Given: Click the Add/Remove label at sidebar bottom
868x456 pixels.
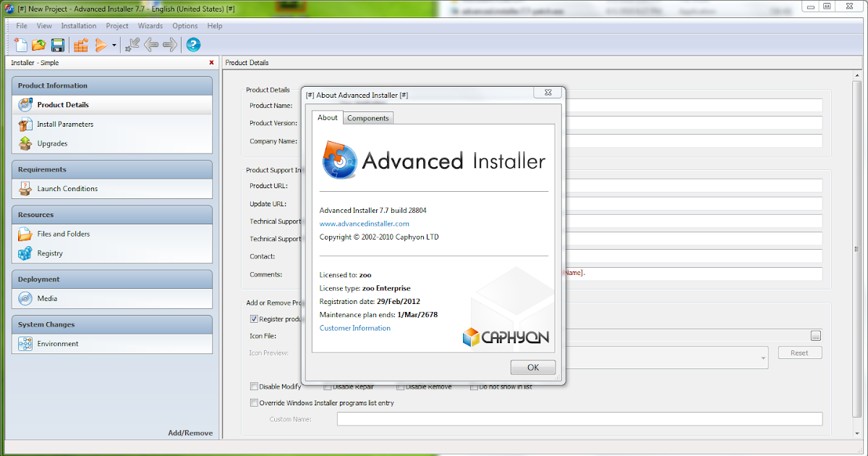Looking at the screenshot, I should click(x=190, y=433).
